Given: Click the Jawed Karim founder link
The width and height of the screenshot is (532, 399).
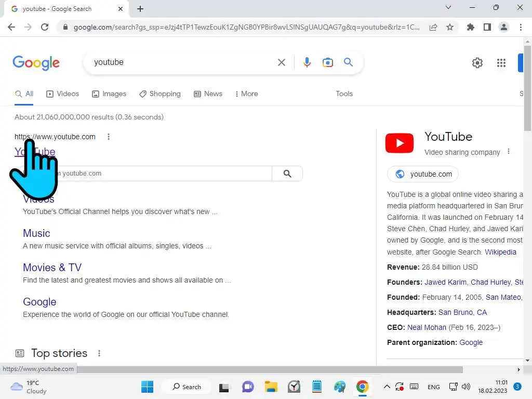Looking at the screenshot, I should (445, 282).
